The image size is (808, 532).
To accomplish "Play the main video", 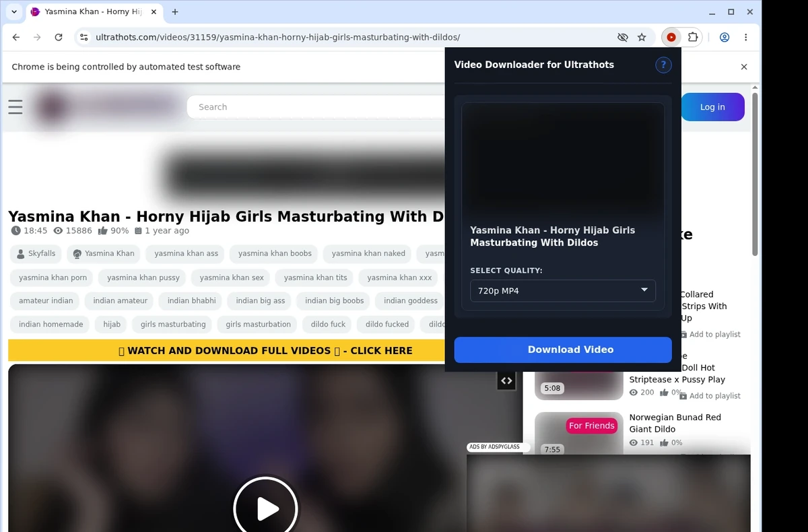I will 265,508.
